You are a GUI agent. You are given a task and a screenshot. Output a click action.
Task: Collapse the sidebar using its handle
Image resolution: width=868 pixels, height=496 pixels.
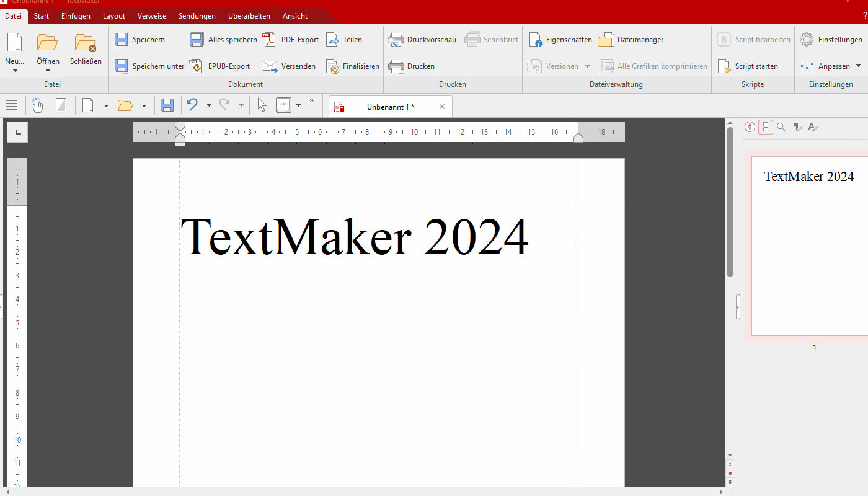(x=738, y=307)
